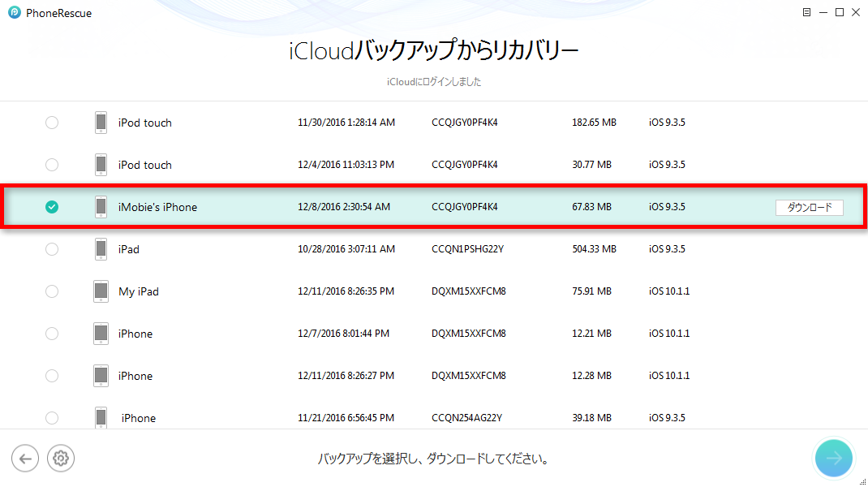Click serial CCQN1PSHG22Y

[468, 248]
